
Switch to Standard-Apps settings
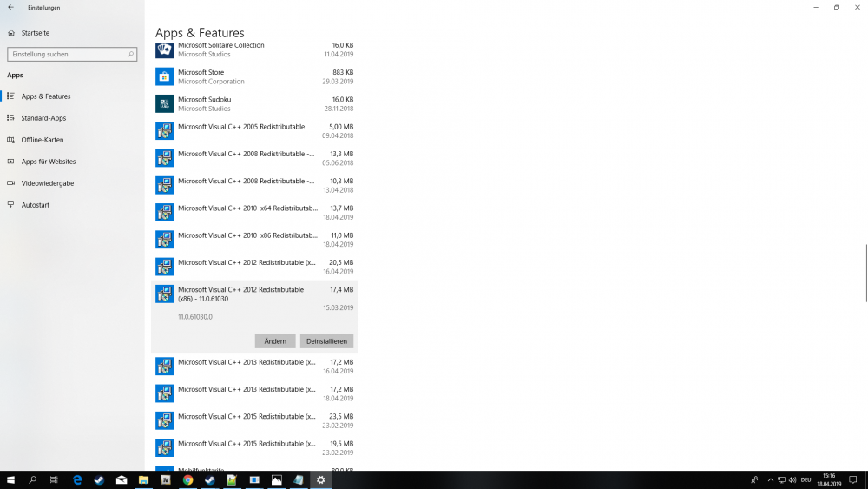(73, 118)
